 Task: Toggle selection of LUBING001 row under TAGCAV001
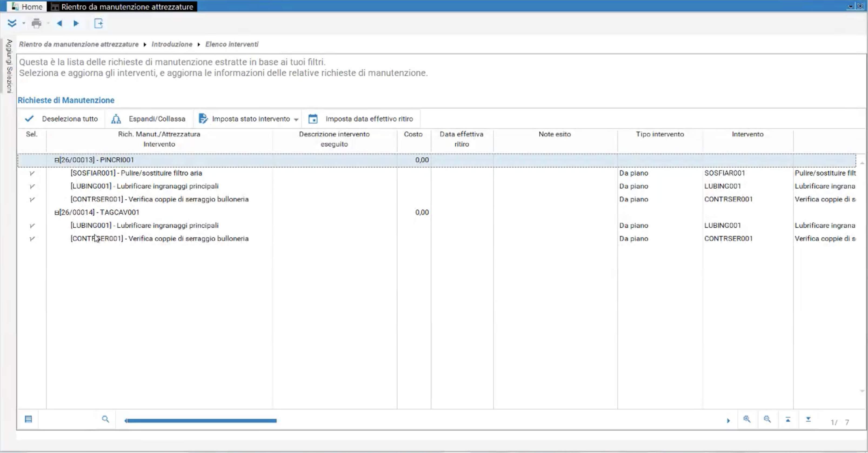(x=32, y=226)
